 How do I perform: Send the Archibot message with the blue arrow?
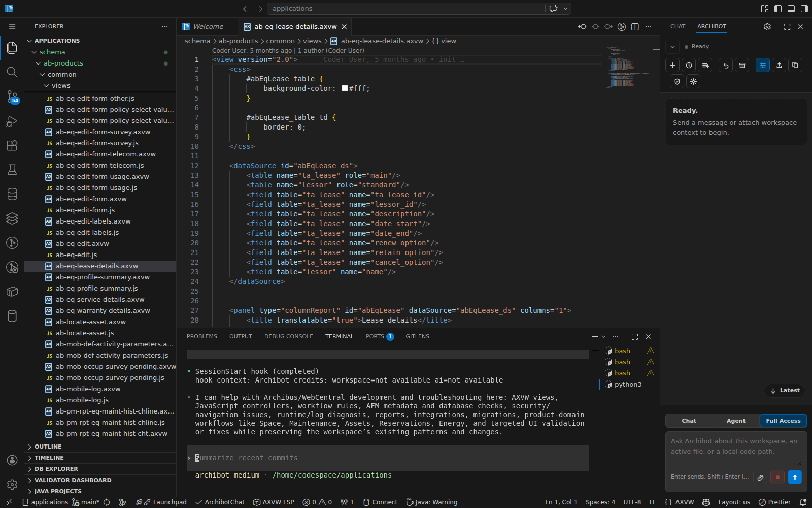795,478
